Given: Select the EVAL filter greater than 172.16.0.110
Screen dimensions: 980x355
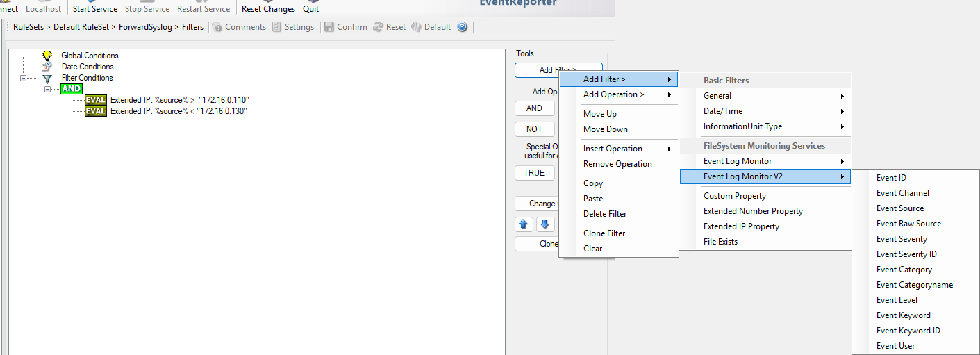Looking at the screenshot, I should click(167, 100).
